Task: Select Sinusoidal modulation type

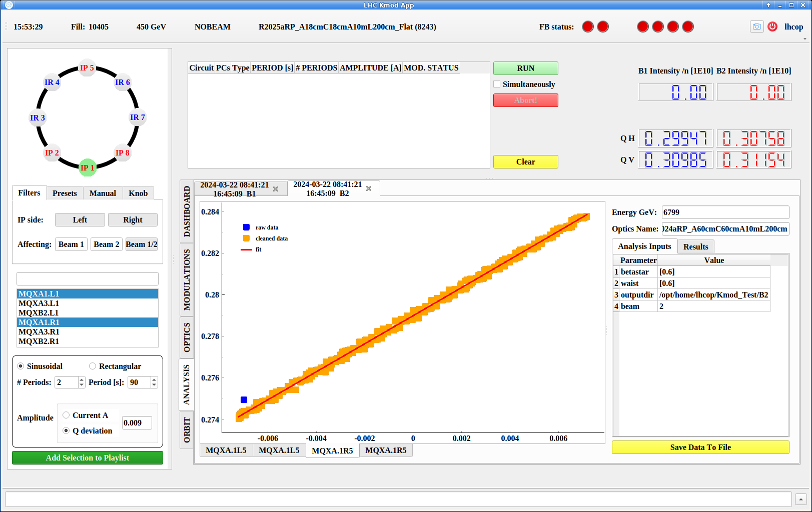Action: click(x=21, y=366)
